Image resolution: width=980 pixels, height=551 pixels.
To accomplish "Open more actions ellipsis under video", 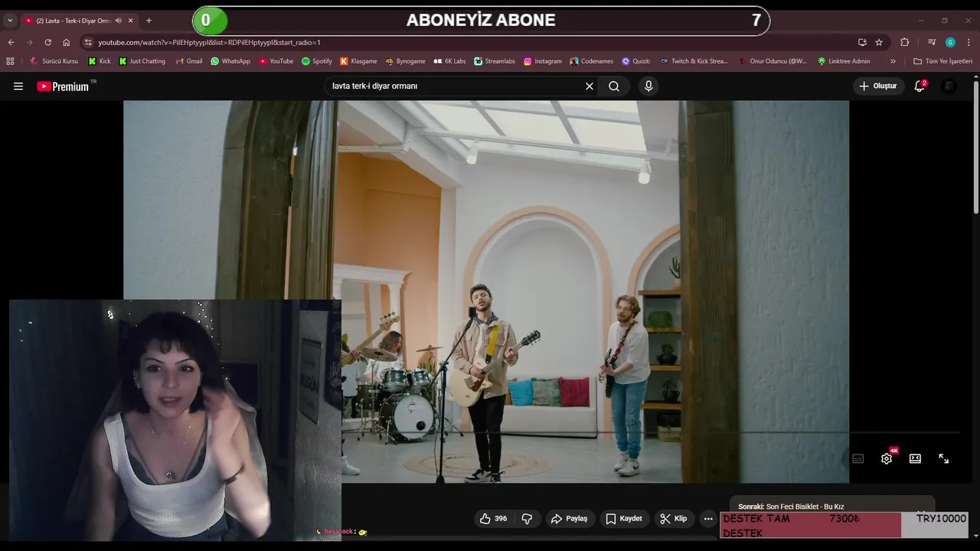I will 708,519.
